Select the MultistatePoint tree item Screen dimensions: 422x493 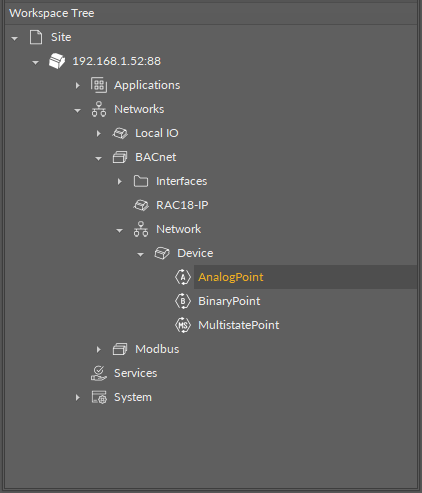click(239, 325)
